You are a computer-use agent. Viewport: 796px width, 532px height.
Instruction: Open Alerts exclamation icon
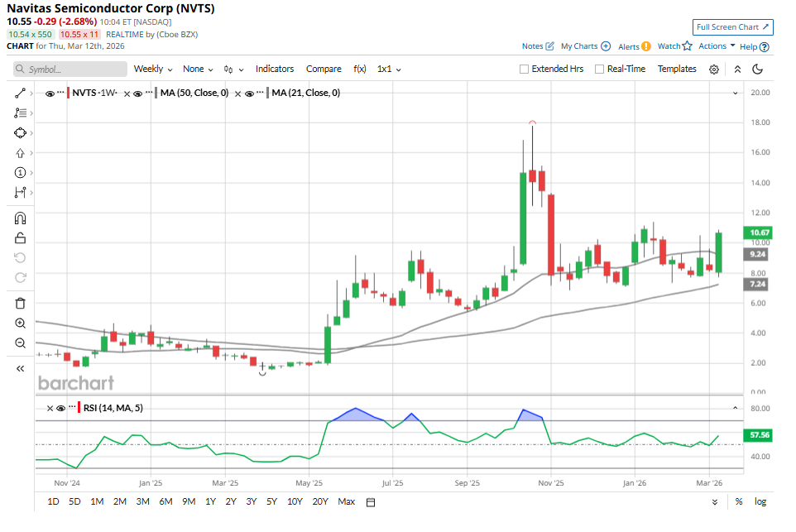click(x=645, y=46)
